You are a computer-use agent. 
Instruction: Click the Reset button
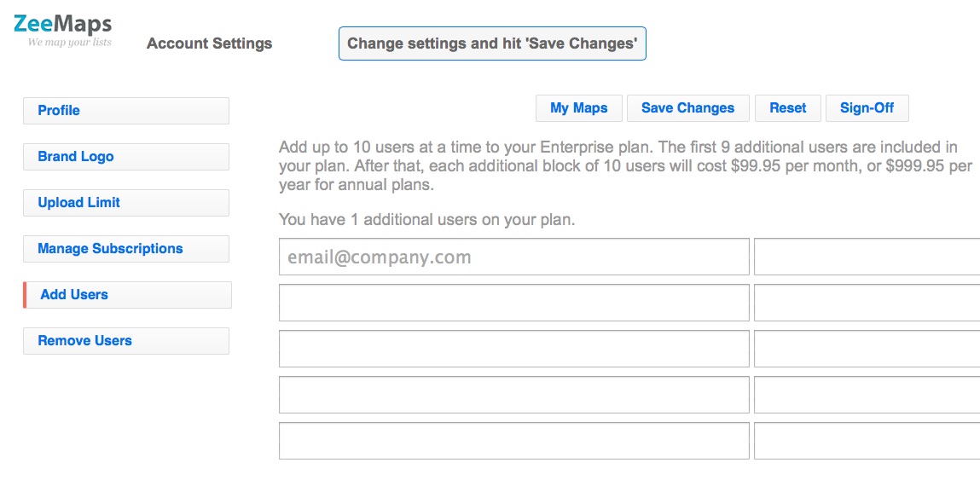[787, 108]
